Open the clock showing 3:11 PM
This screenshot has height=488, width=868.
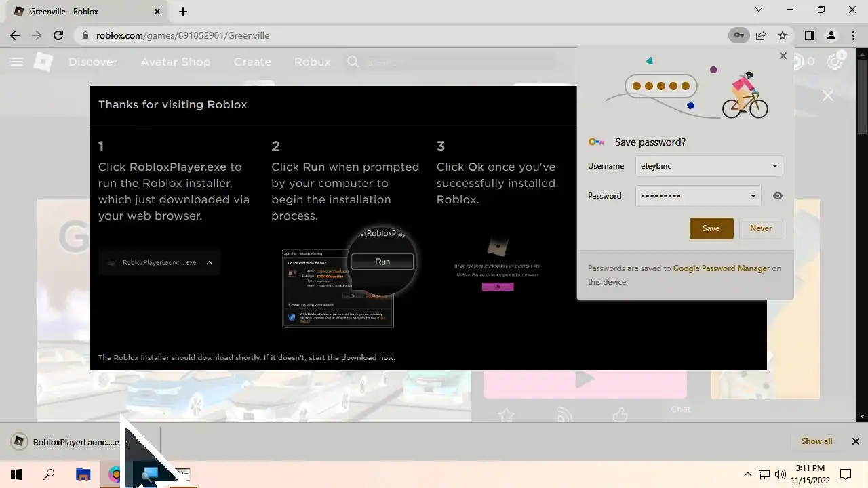coord(810,474)
